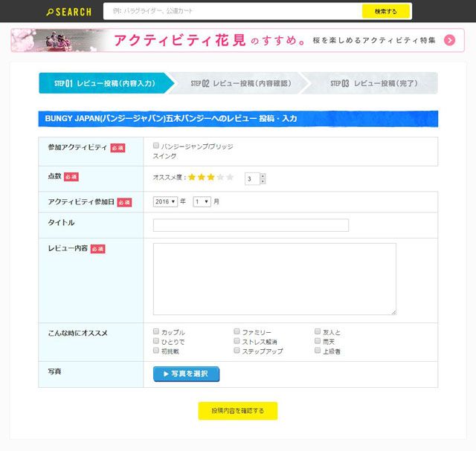Screen dimensions: 476x451
Task: Set rating to fourth star
Action: click(220, 177)
